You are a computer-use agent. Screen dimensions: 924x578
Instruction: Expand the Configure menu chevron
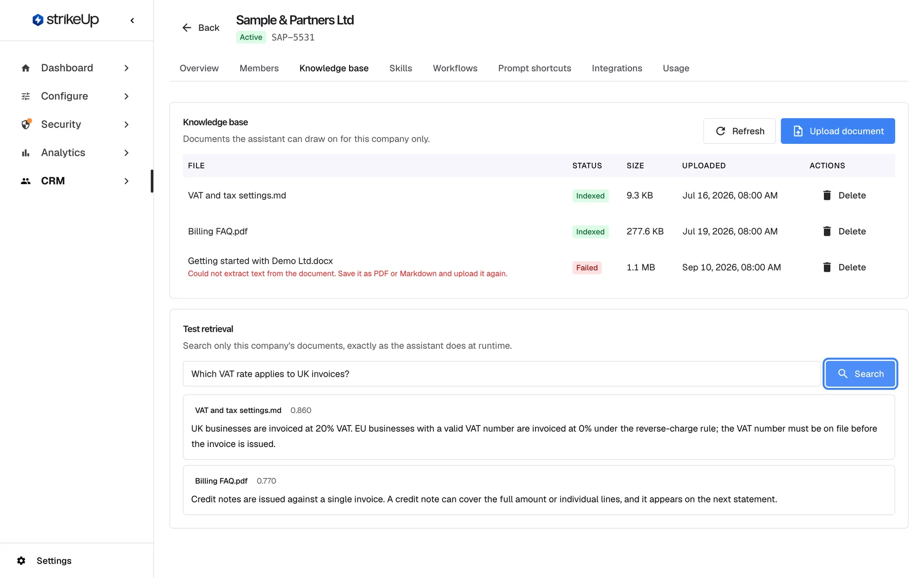[126, 96]
